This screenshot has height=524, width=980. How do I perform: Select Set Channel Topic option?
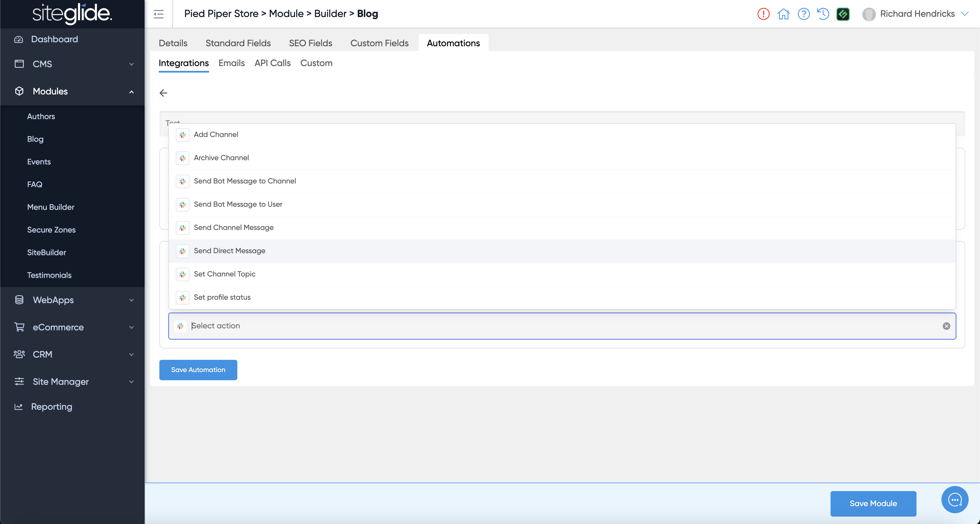point(225,274)
